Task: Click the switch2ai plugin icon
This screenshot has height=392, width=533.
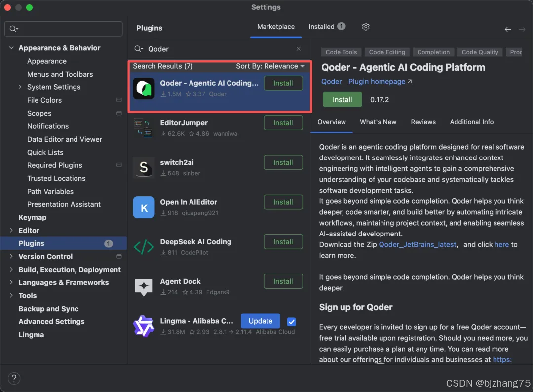Action: click(144, 167)
